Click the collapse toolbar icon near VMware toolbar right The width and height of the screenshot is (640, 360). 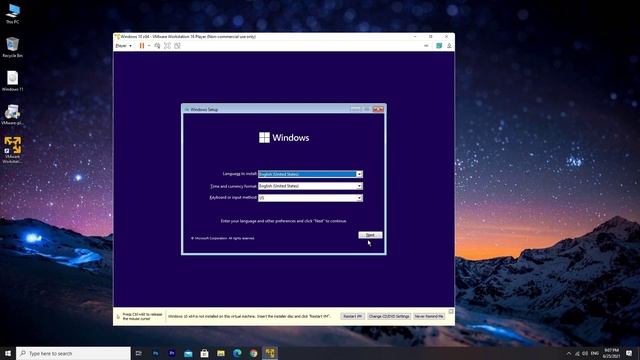pyautogui.click(x=426, y=46)
